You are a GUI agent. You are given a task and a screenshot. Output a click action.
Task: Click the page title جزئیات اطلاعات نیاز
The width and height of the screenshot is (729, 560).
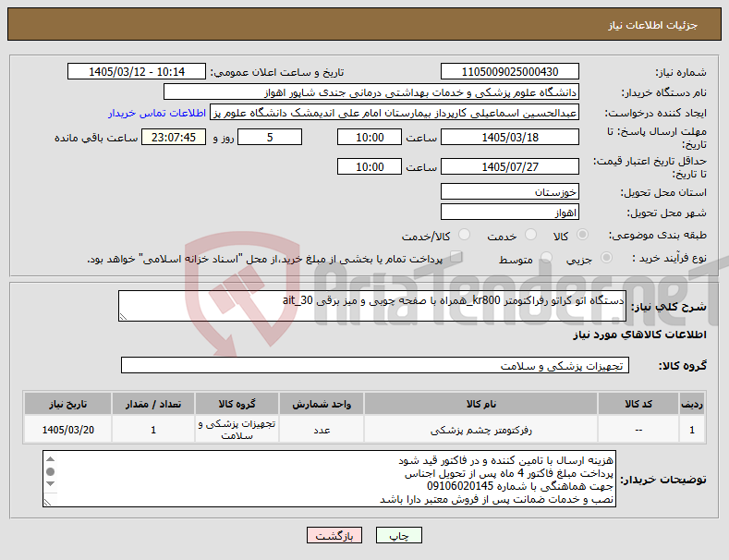coord(652,25)
